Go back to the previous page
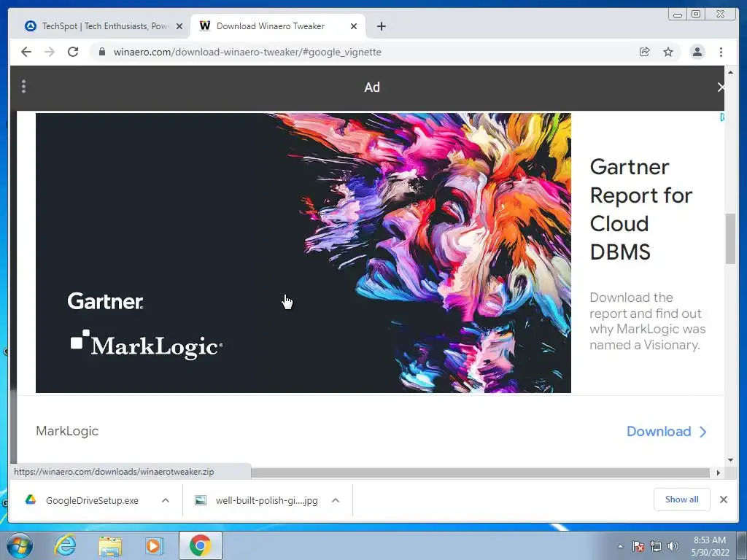This screenshot has height=560, width=747. click(x=26, y=52)
